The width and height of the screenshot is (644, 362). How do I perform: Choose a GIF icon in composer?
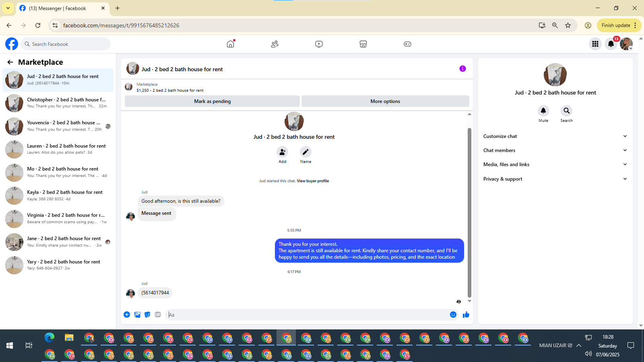tap(158, 315)
